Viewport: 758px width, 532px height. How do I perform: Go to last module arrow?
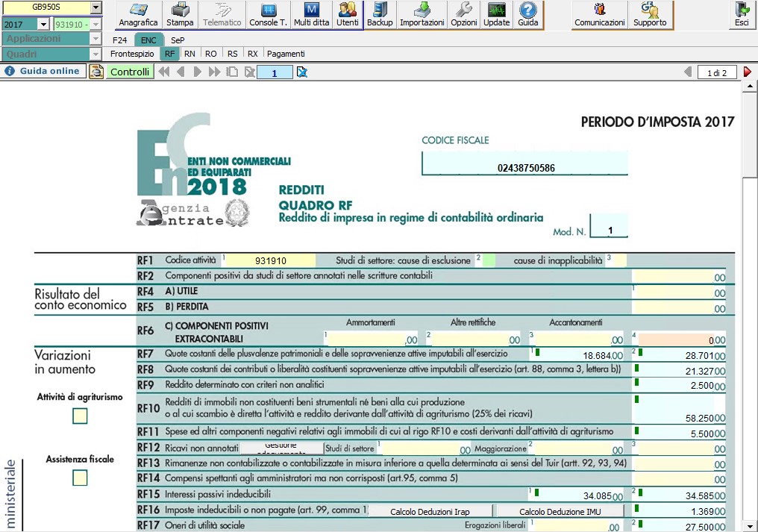214,72
